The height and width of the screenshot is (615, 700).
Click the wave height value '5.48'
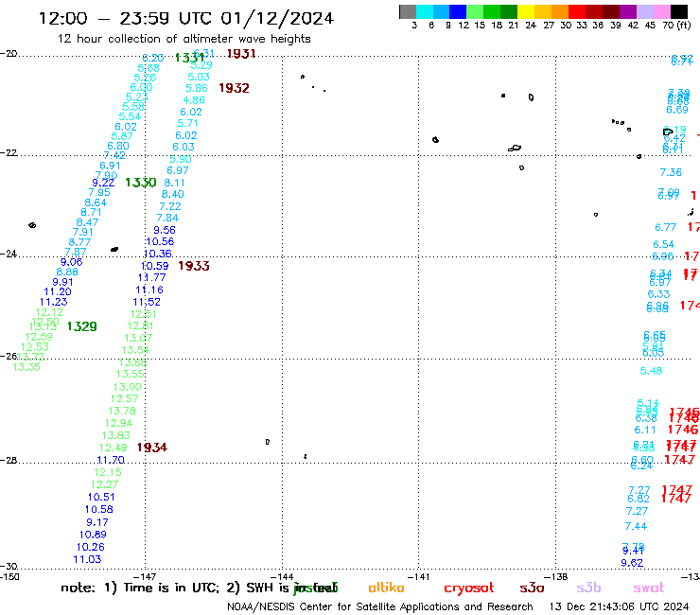(652, 371)
